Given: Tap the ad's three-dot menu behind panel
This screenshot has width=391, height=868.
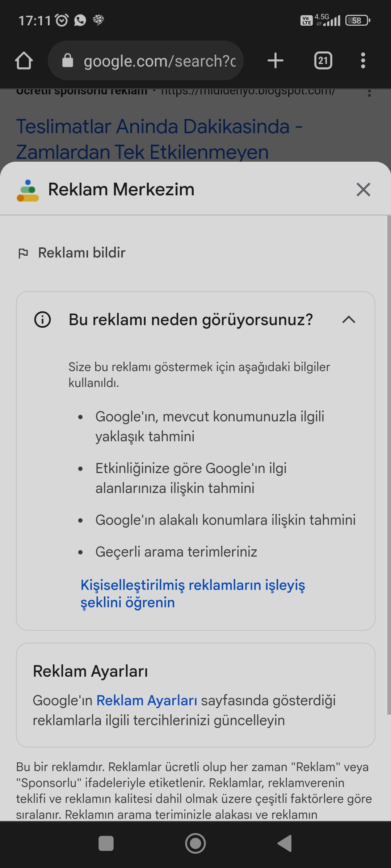Looking at the screenshot, I should [369, 93].
